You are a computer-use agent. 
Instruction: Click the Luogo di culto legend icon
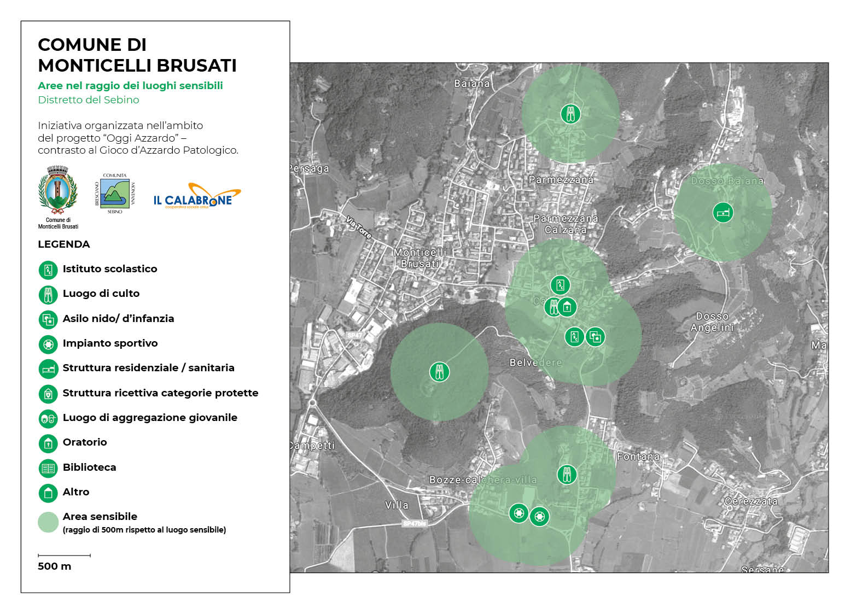pyautogui.click(x=48, y=294)
